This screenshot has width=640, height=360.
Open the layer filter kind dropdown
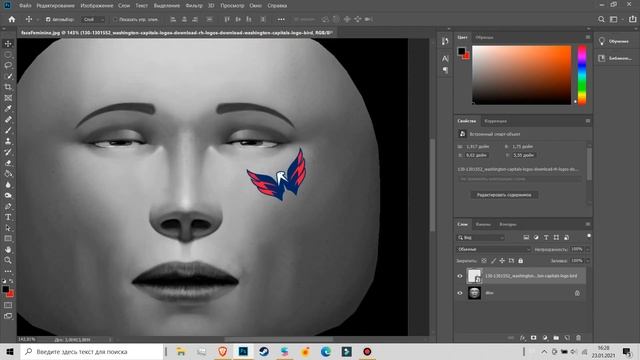coord(480,238)
